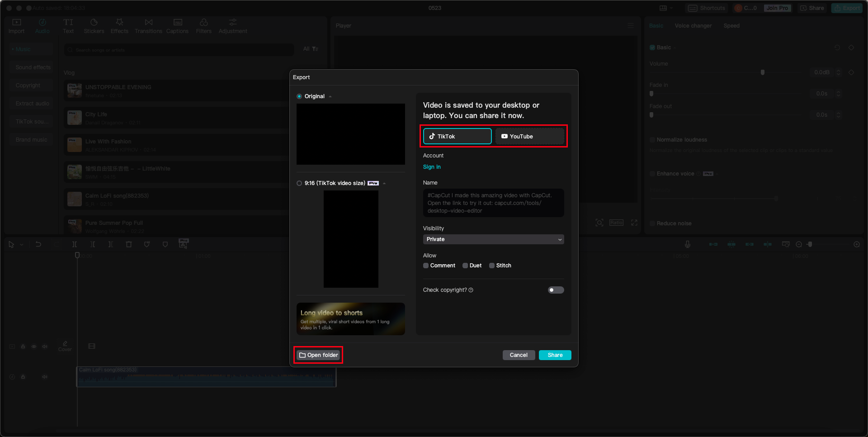The width and height of the screenshot is (868, 437).
Task: Tick the Reduce noise checkbox
Action: 652,223
